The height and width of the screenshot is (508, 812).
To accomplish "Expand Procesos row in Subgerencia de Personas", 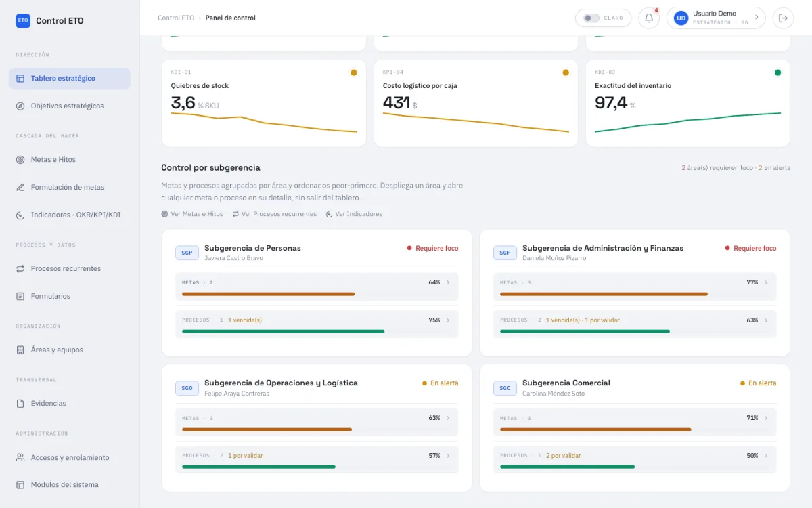I will [x=317, y=324].
